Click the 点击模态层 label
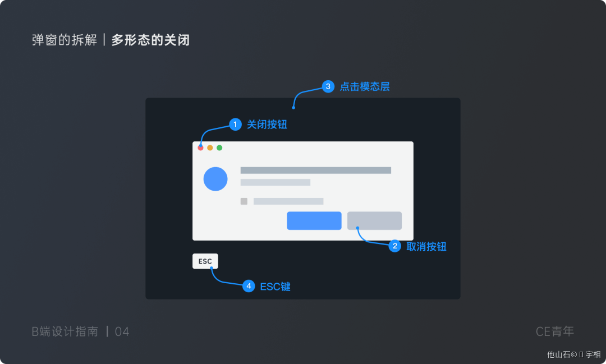This screenshot has width=606, height=364. [x=365, y=86]
